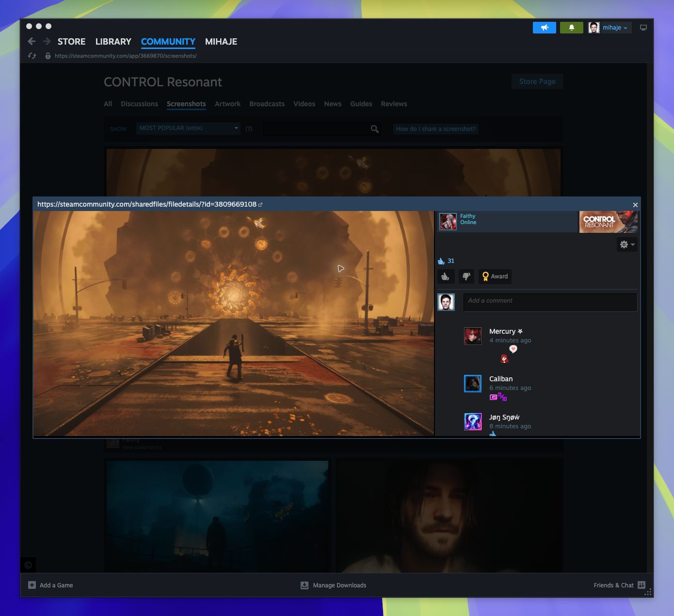Expand the mihaje account dropdown
Screen dimensions: 674x616
tap(615, 28)
